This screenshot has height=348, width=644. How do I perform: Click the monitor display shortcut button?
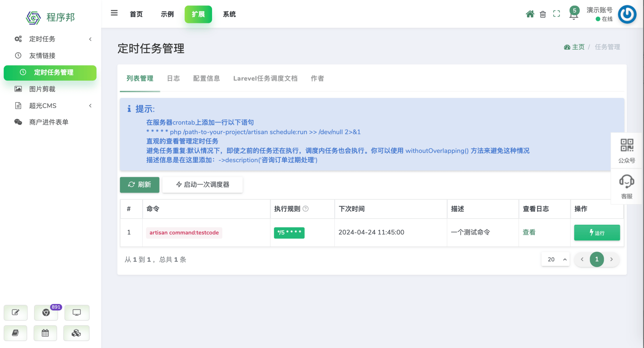tap(77, 312)
